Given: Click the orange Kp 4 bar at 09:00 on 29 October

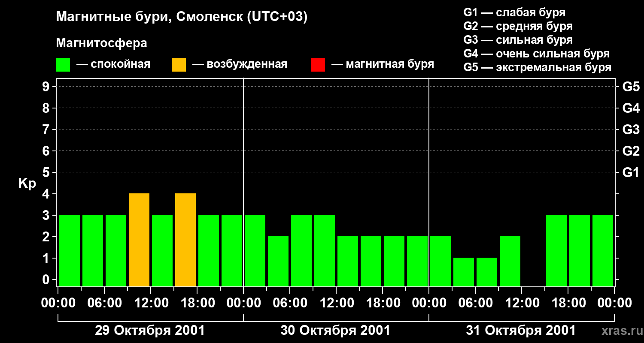Looking at the screenshot, I should [x=139, y=240].
